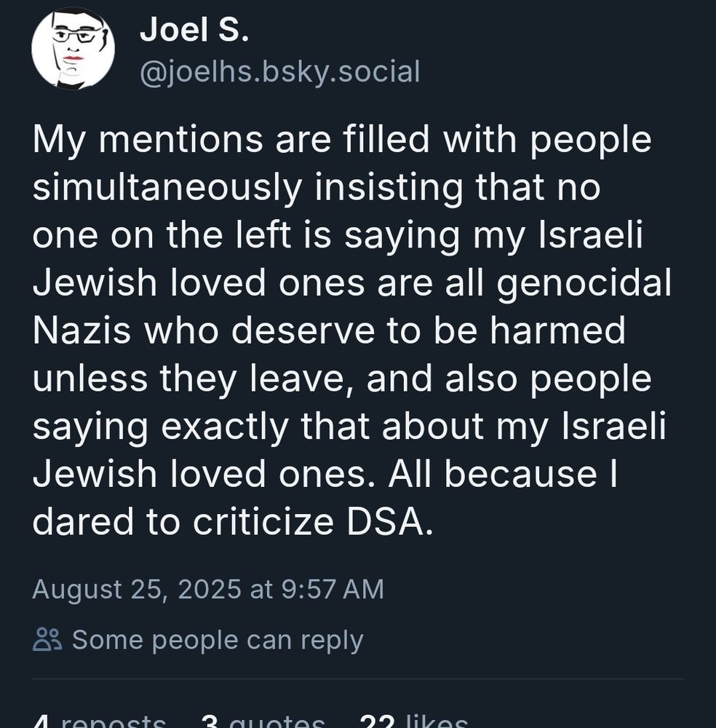Click the display name "Joel S."
Image resolution: width=716 pixels, height=728 pixels.
point(194,29)
